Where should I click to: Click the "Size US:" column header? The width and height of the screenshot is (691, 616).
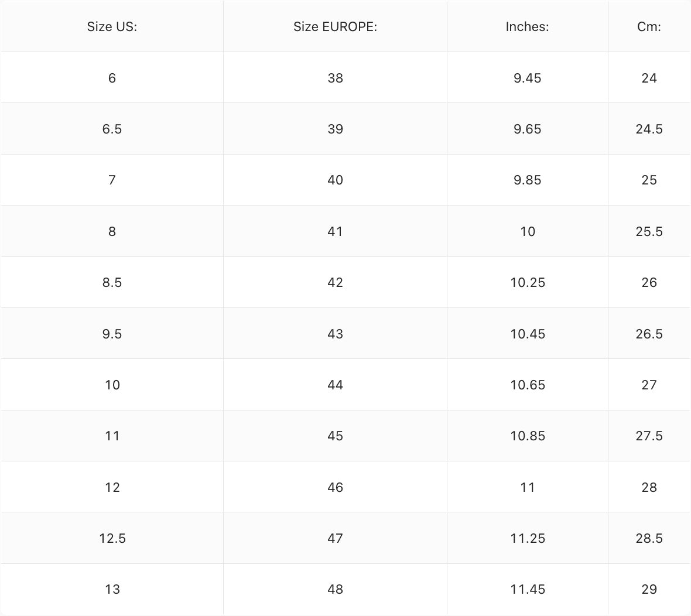[112, 26]
